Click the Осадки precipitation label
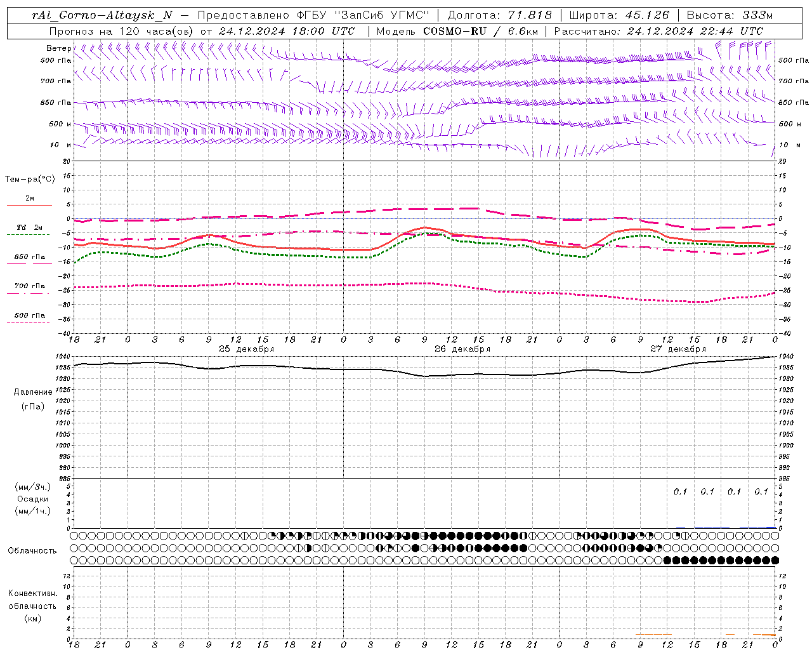The height and width of the screenshot is (650, 812). click(x=32, y=499)
